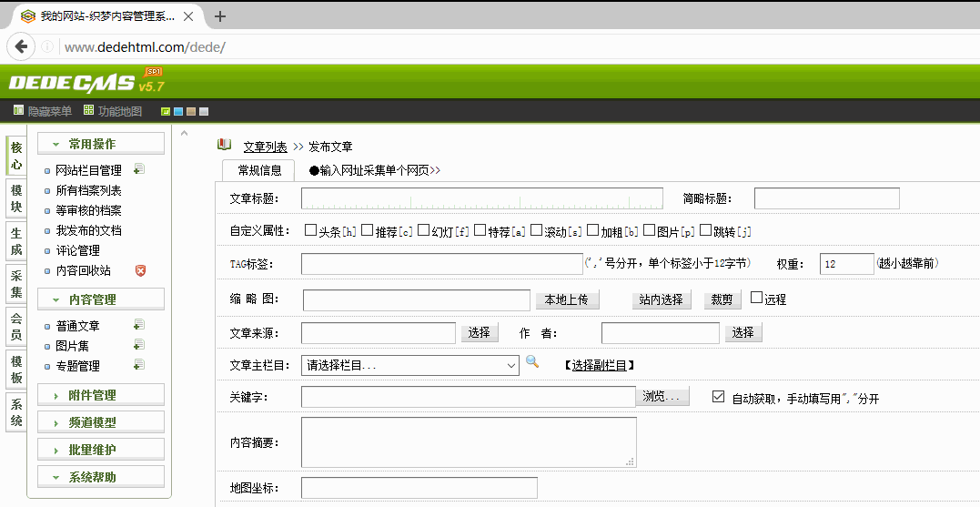This screenshot has width=980, height=507.
Task: Open 我发布的文档 in the sidebar
Action: [x=88, y=230]
